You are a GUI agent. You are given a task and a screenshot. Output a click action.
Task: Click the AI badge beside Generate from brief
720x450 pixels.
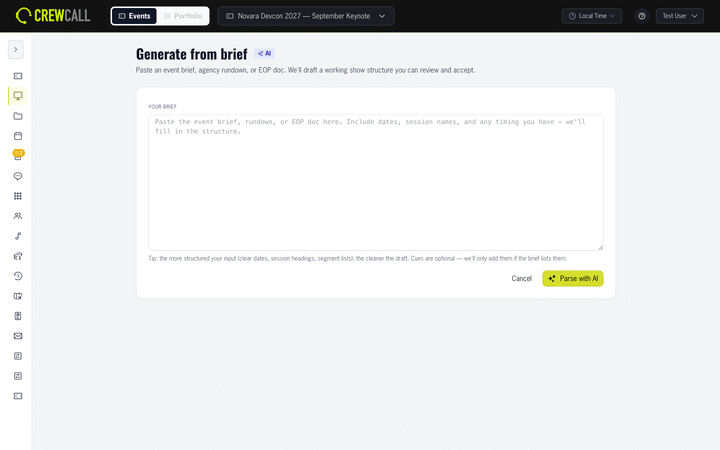pyautogui.click(x=264, y=54)
